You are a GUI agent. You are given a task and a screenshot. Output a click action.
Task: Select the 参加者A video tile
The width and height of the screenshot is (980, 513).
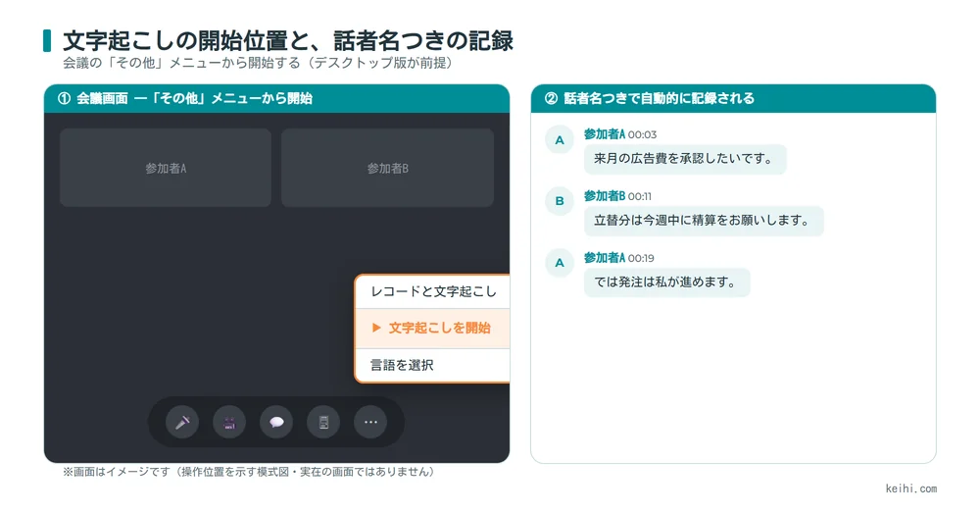[x=166, y=168]
